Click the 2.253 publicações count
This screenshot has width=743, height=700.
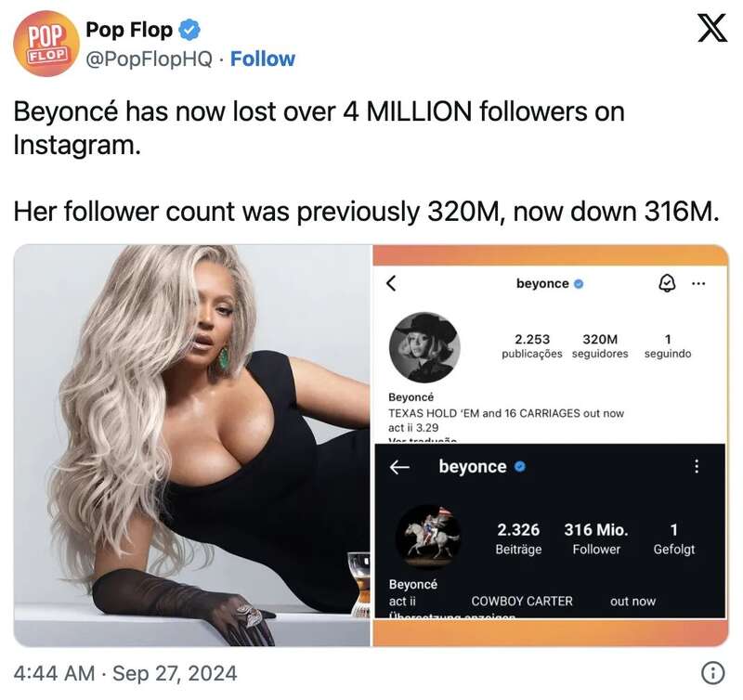coord(532,346)
